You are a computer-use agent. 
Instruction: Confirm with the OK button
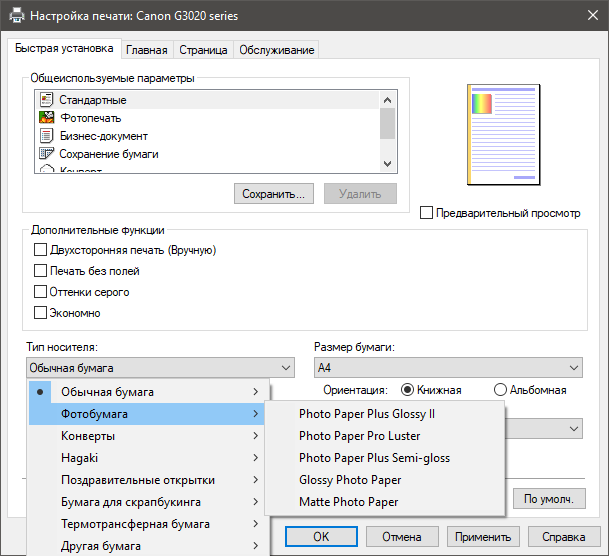tap(321, 537)
